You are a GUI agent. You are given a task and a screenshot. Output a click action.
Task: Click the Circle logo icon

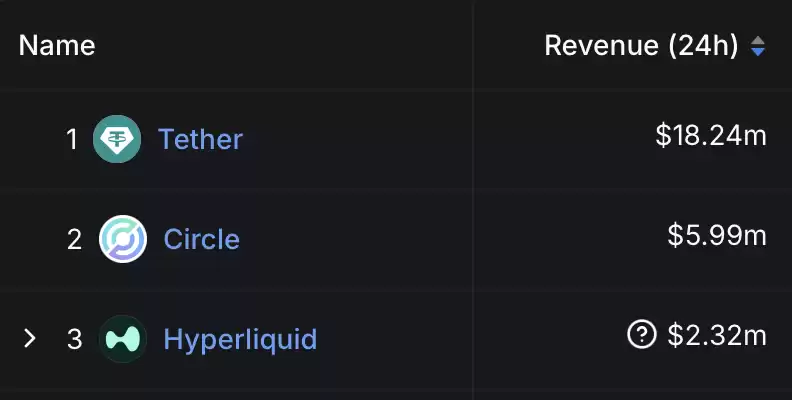pyautogui.click(x=123, y=239)
